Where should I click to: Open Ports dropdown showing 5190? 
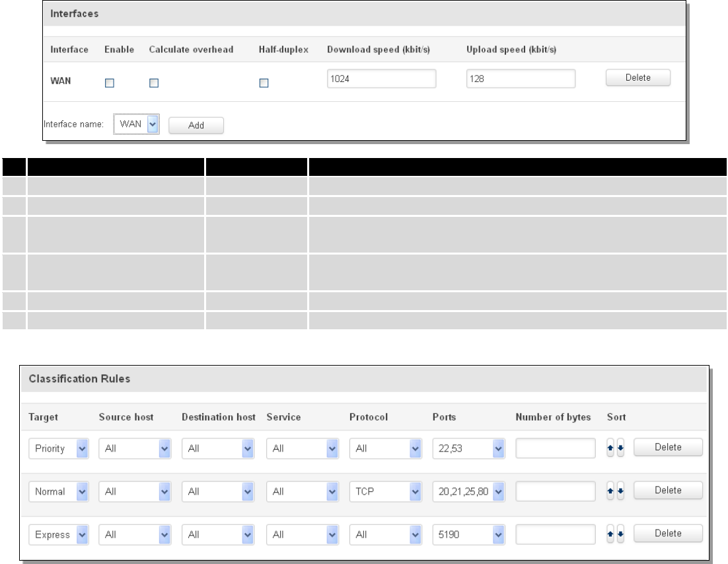(x=468, y=535)
